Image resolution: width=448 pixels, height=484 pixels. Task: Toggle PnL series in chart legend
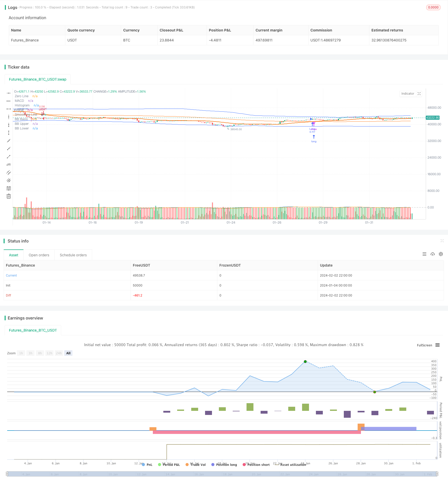point(147,465)
